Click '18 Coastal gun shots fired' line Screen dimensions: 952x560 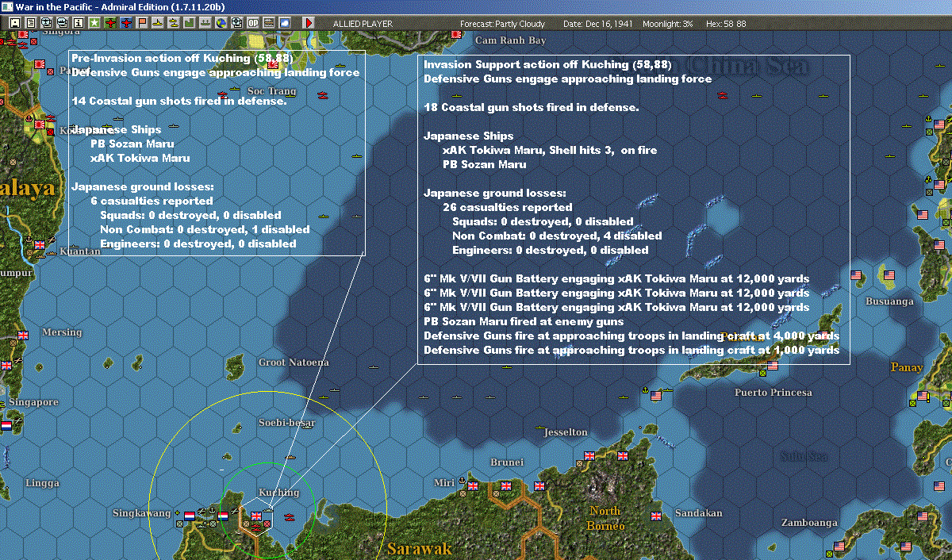[531, 107]
